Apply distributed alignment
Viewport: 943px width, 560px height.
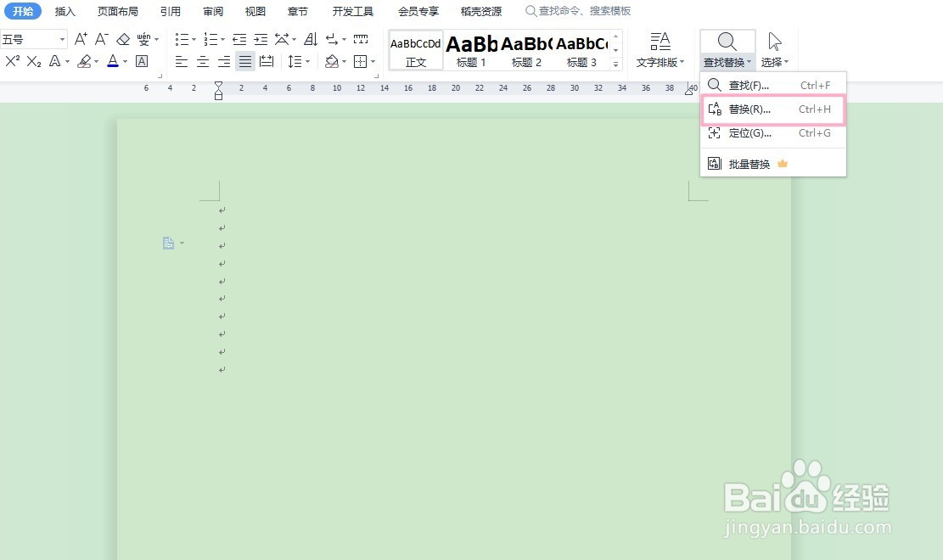[x=267, y=61]
